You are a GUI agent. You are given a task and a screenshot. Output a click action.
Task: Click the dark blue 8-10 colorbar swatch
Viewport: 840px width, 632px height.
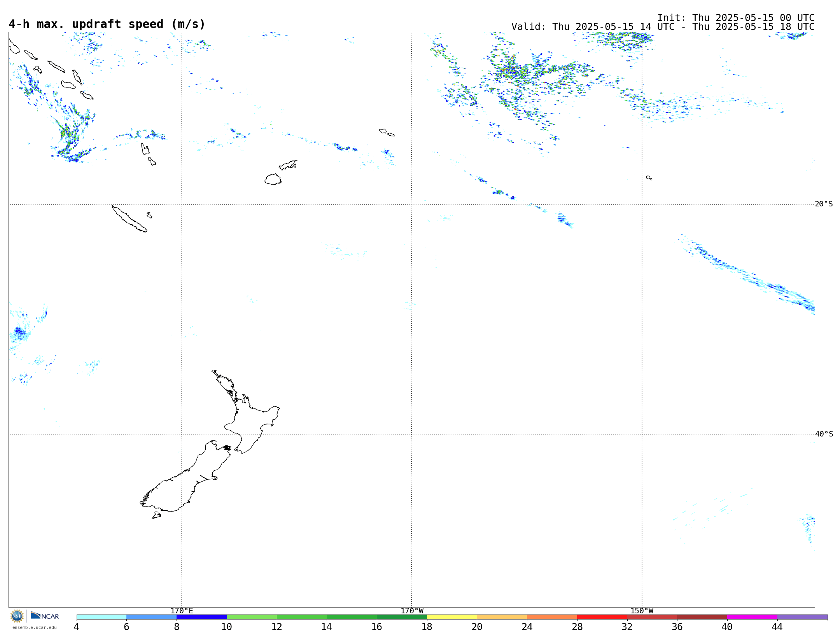point(201,617)
